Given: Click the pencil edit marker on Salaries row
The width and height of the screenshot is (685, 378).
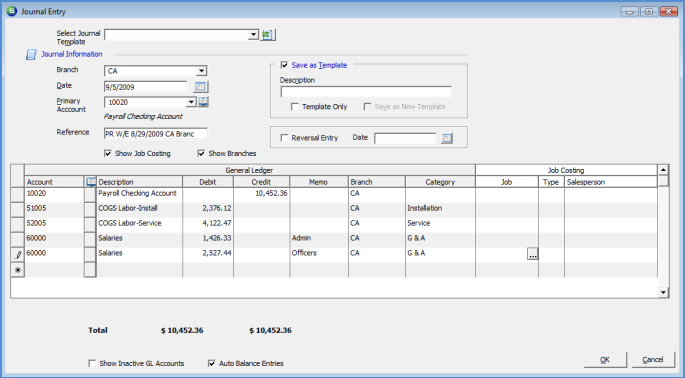Looking at the screenshot, I should coord(17,254).
